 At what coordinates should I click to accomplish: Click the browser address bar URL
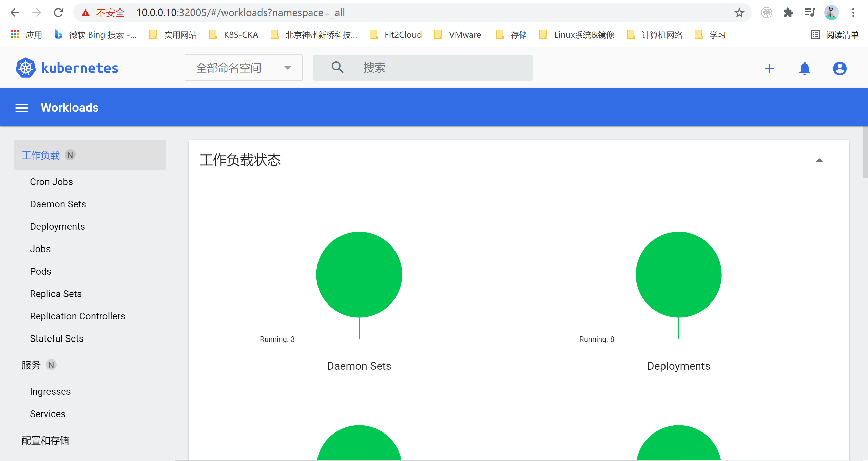click(240, 13)
